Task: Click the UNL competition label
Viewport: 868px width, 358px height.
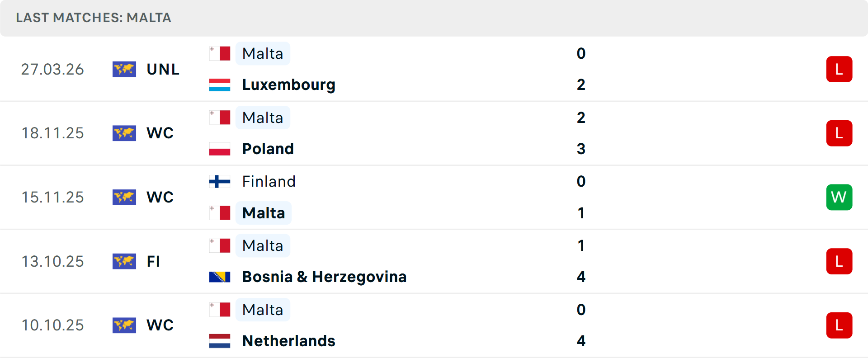Action: point(163,69)
